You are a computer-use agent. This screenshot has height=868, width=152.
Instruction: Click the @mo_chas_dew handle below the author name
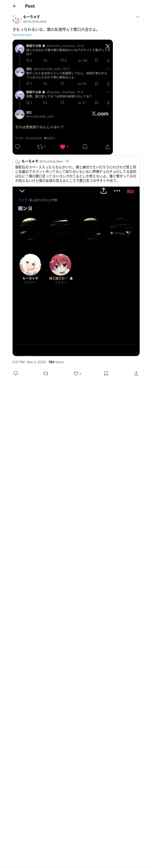point(35,21)
